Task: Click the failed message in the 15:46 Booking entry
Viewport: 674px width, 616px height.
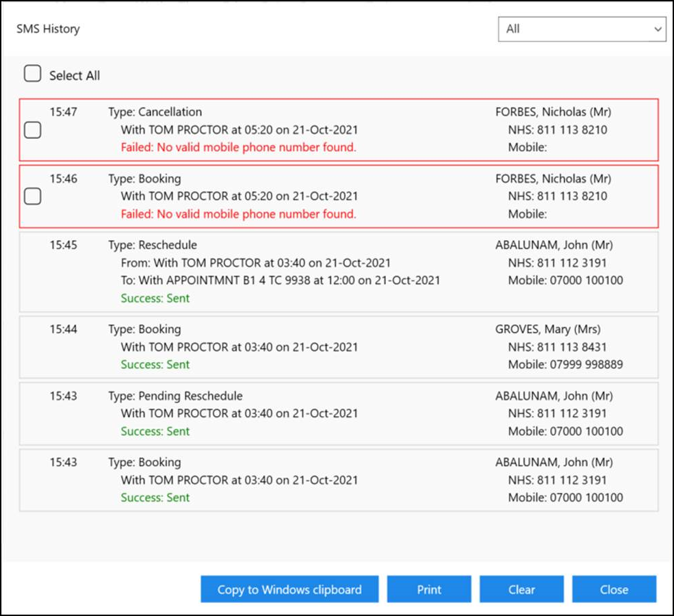Action: [x=238, y=214]
